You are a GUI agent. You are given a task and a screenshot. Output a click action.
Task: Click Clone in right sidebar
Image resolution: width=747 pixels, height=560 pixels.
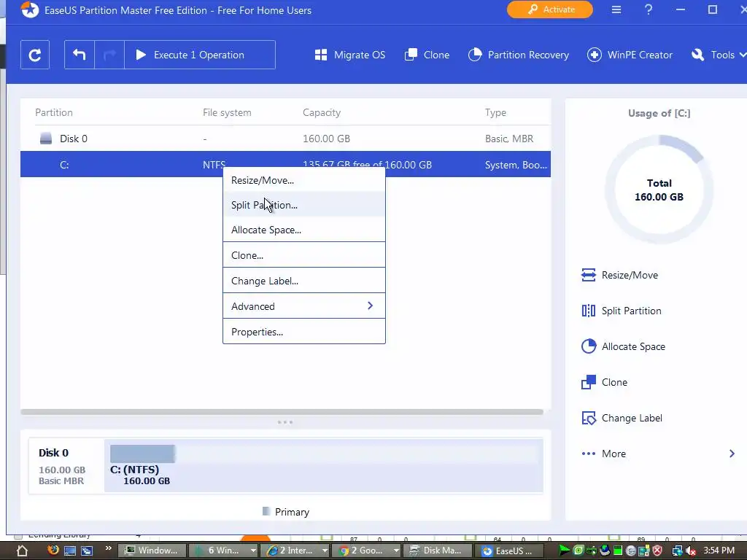click(604, 382)
